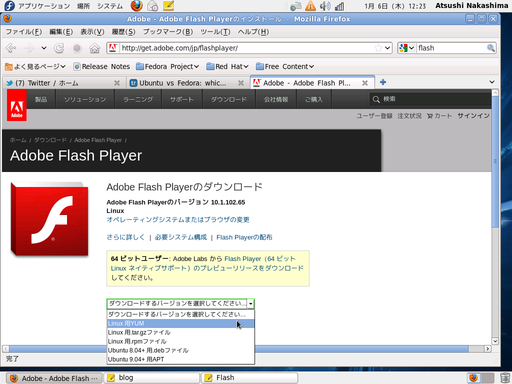Go back with the browser back arrow

11,48
